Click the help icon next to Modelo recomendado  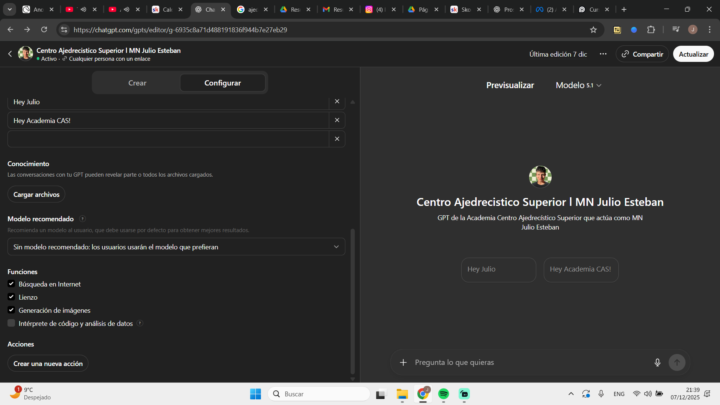coord(82,218)
